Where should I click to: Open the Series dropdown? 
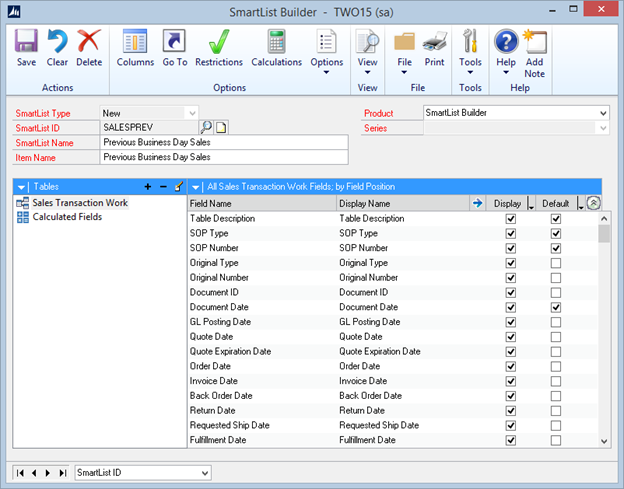coord(603,128)
